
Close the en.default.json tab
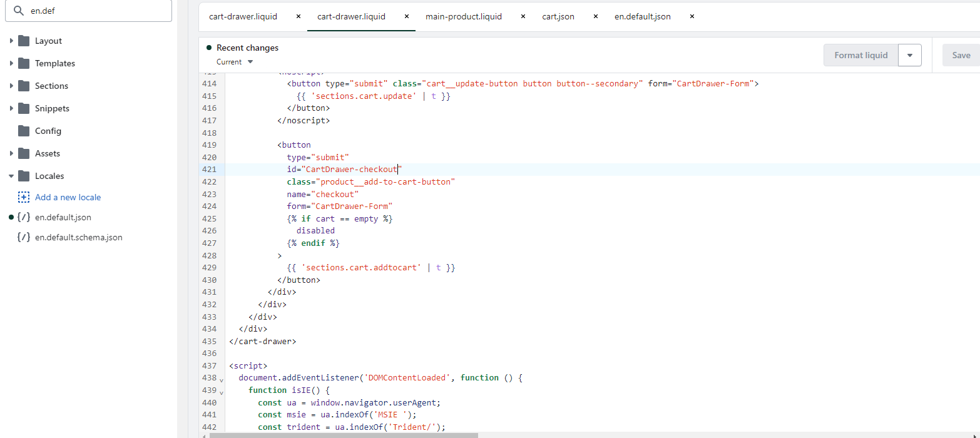(x=692, y=16)
